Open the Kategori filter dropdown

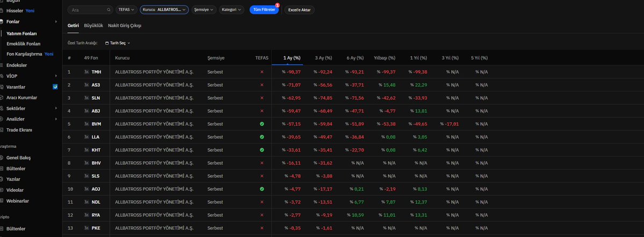pos(231,10)
